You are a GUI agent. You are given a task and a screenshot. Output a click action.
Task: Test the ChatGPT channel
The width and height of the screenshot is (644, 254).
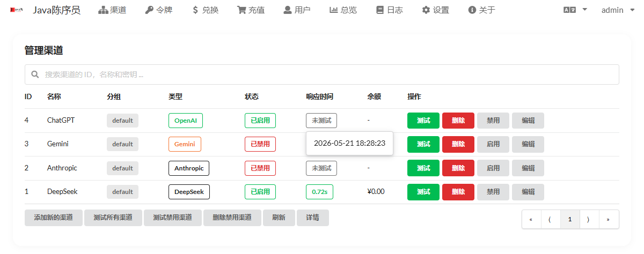[423, 121]
